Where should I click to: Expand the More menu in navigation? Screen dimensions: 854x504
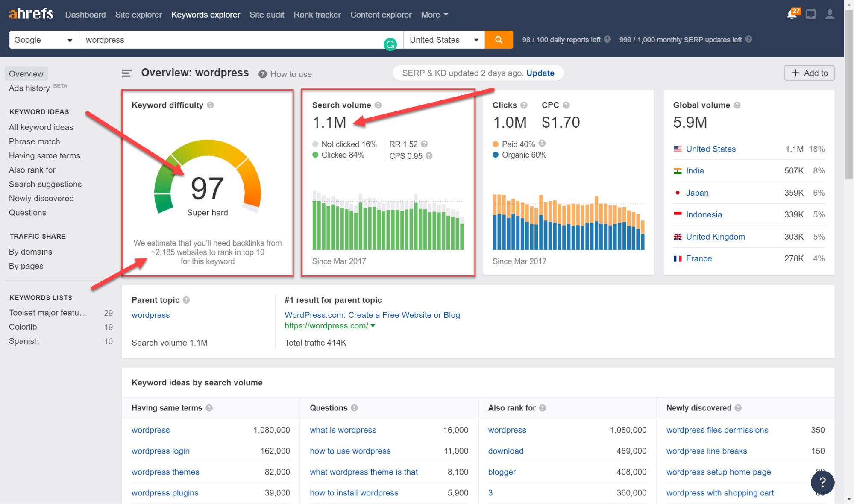coord(434,15)
